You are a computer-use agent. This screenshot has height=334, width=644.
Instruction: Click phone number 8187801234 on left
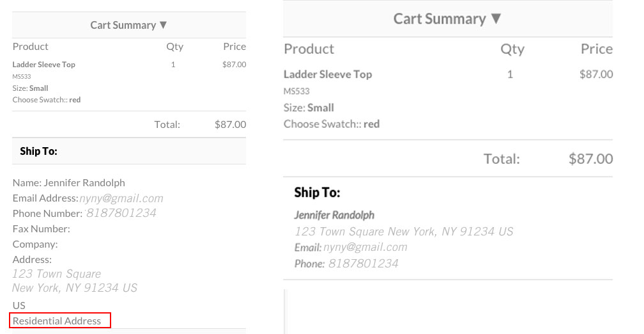(x=121, y=213)
